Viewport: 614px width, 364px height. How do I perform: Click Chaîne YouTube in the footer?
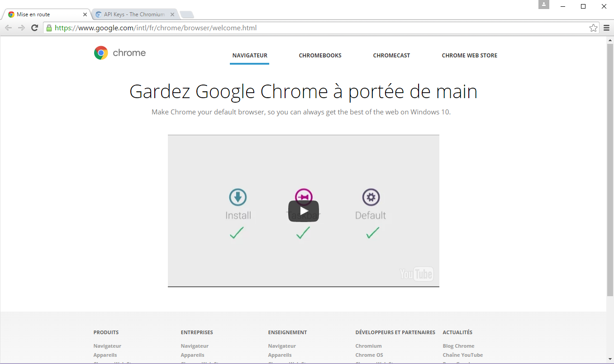(462, 355)
